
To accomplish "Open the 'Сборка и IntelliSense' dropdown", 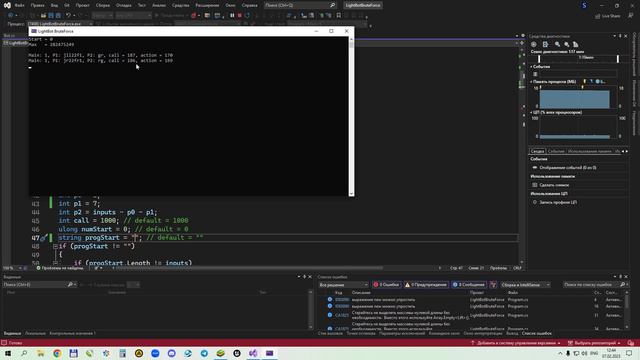I will tap(525, 284).
